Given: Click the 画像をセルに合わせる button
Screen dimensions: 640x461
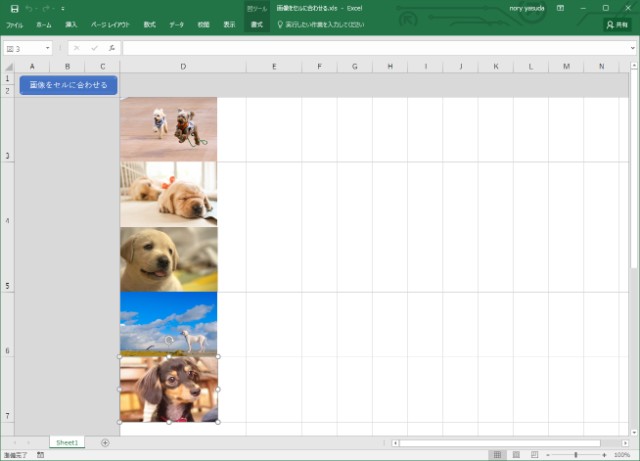Looking at the screenshot, I should (68, 85).
